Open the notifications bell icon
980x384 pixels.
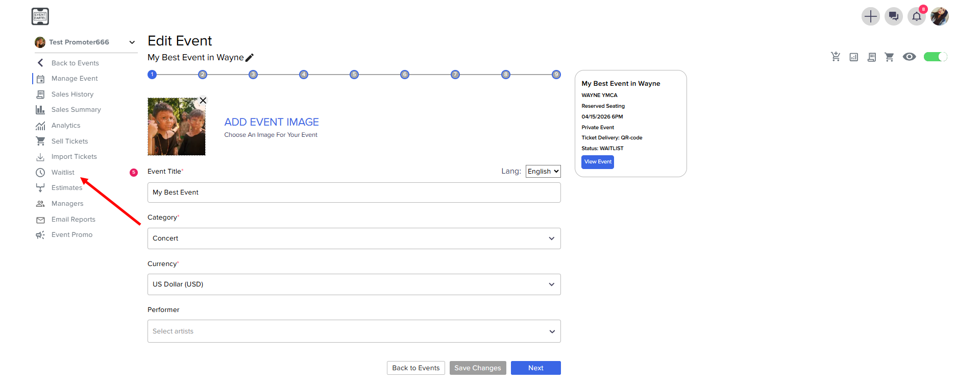click(917, 16)
